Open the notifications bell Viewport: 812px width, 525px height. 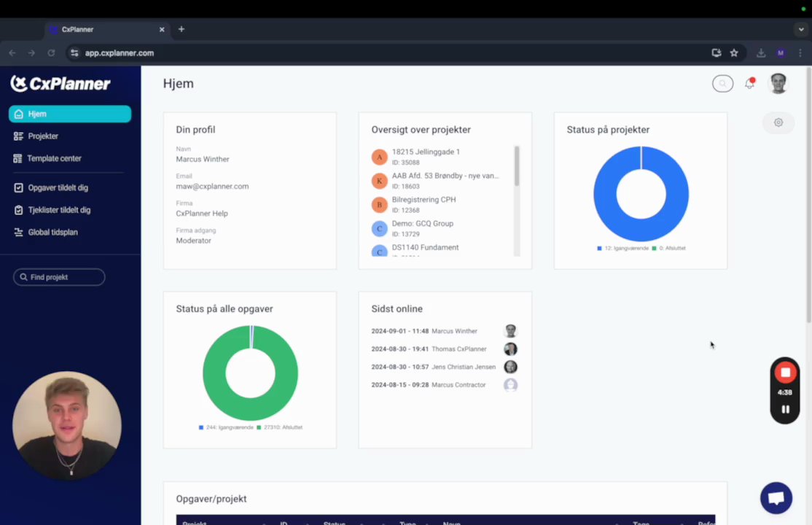pyautogui.click(x=749, y=83)
